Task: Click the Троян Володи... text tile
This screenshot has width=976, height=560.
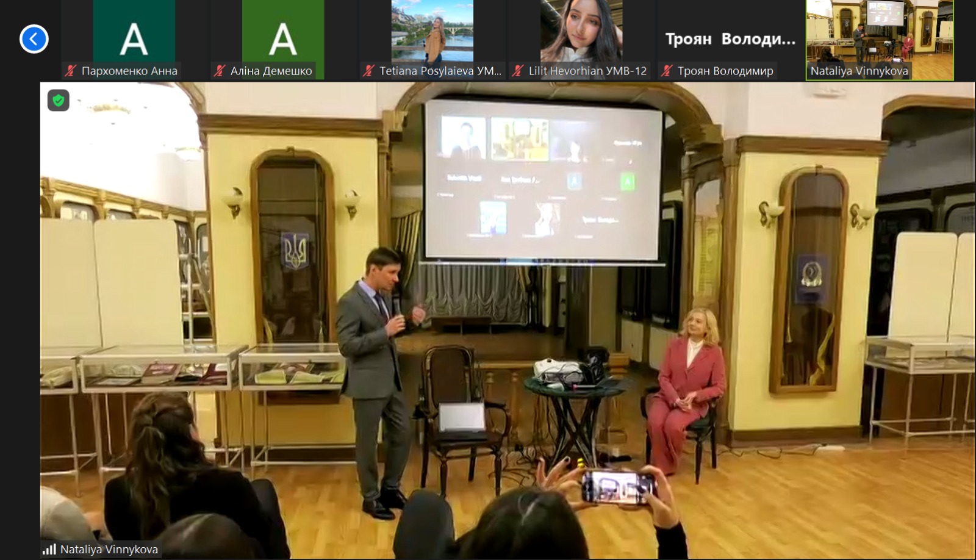Action: [730, 39]
